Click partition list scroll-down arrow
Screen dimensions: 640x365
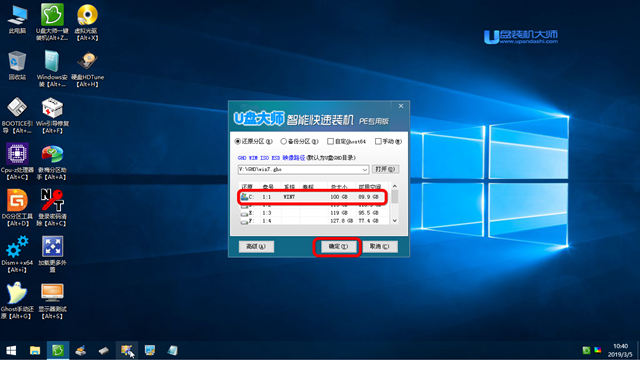point(394,220)
